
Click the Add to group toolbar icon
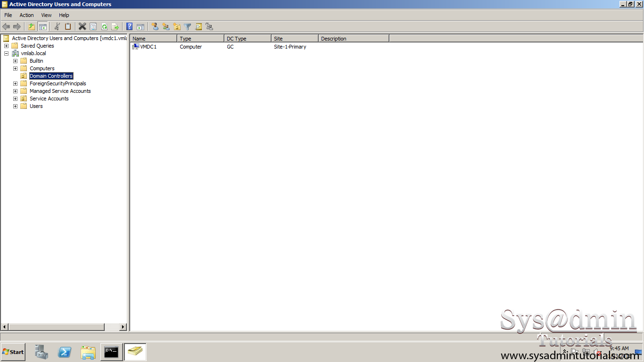209,27
